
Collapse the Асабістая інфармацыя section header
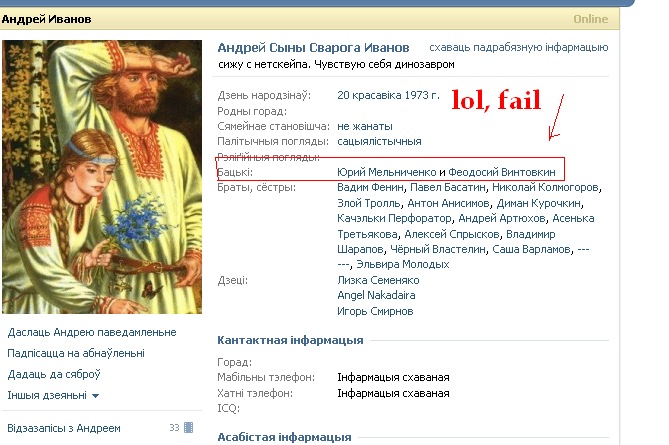[x=284, y=437]
